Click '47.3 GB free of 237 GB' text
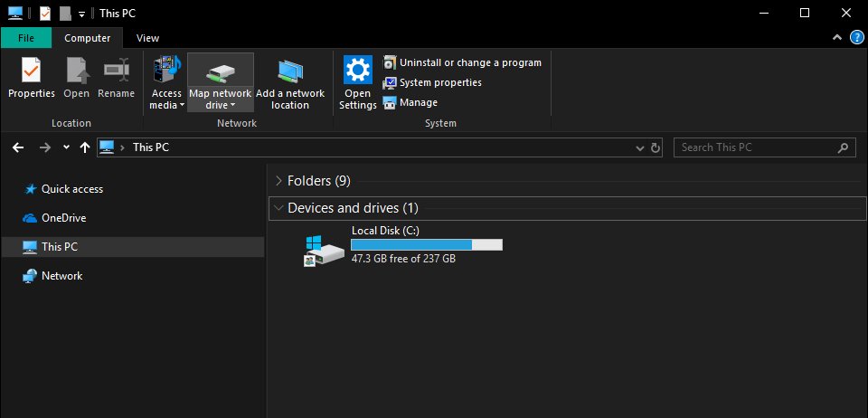 (403, 259)
